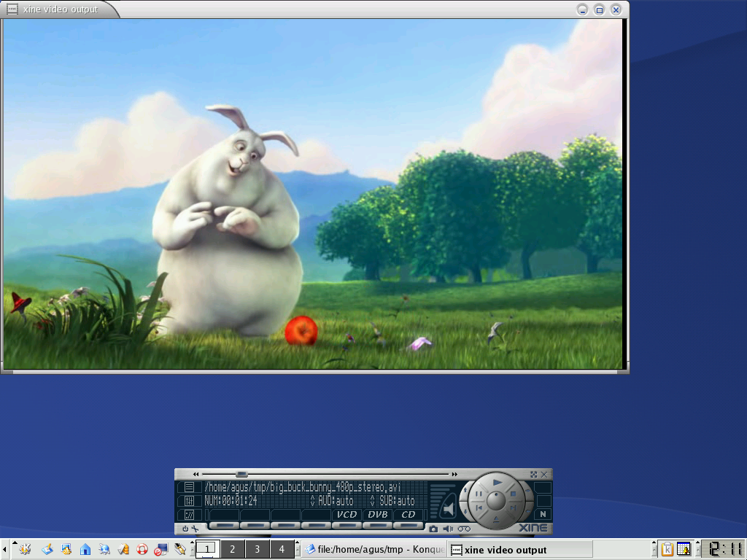Click the down arrow left of play dial
Screen dimensions: 747x560
pos(465,513)
